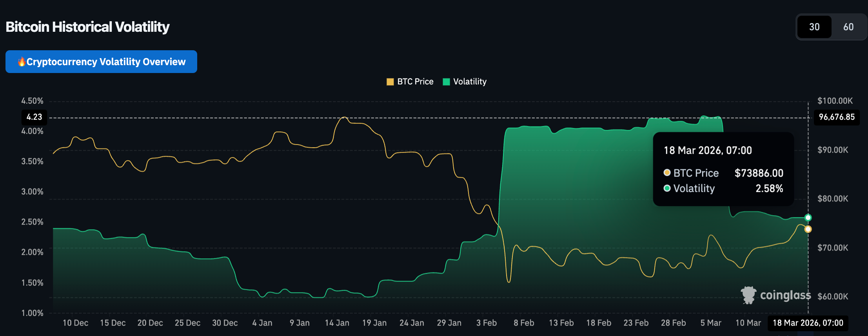Click the green dot in tooltip Volatility row
This screenshot has height=336, width=868.
[x=667, y=188]
